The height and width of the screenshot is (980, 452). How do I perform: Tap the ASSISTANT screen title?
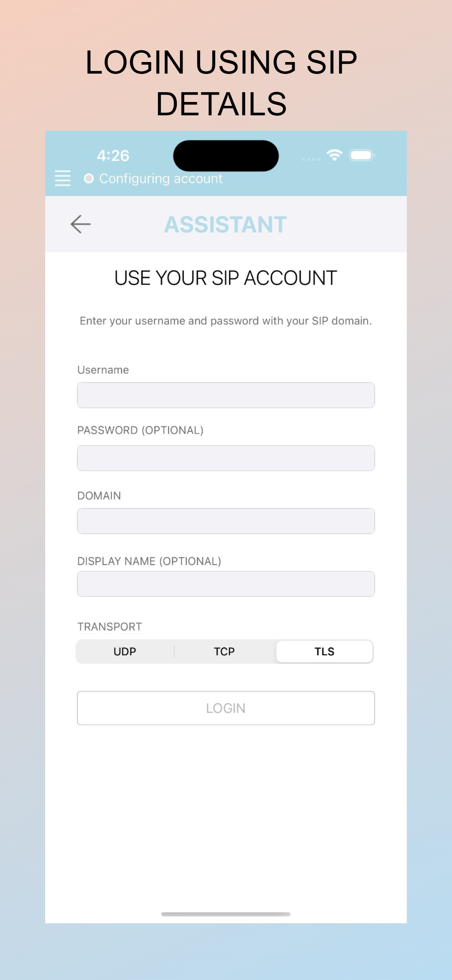tap(225, 224)
